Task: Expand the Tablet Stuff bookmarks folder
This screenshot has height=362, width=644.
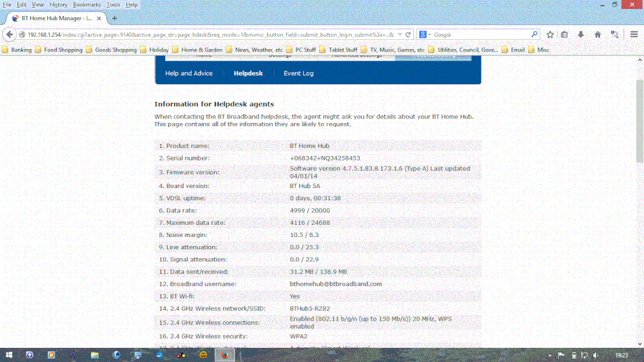Action: (338, 50)
